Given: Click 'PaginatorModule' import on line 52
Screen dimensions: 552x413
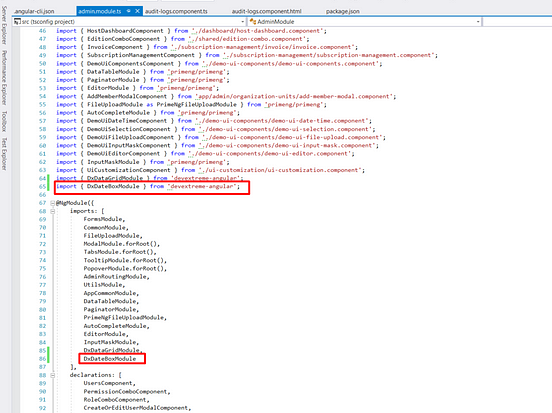Looking at the screenshot, I should coord(113,80).
